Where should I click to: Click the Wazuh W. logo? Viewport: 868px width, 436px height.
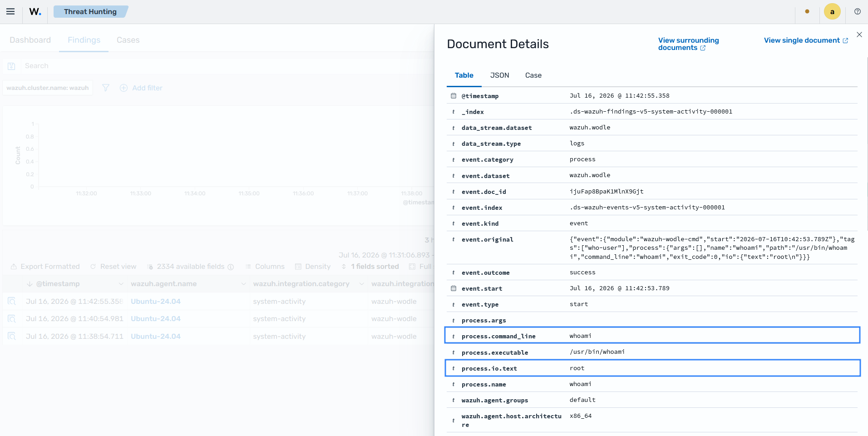pos(35,12)
